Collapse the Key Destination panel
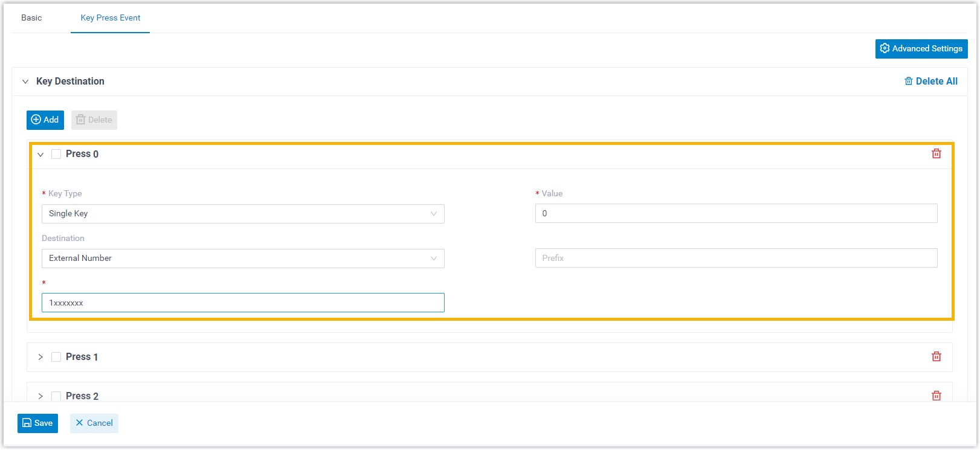 click(25, 82)
